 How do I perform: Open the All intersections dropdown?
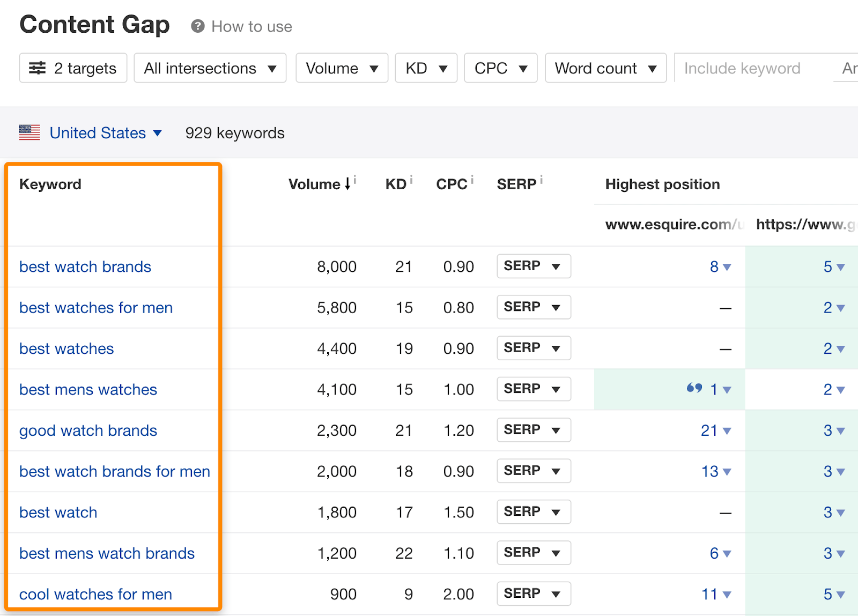pyautogui.click(x=210, y=68)
